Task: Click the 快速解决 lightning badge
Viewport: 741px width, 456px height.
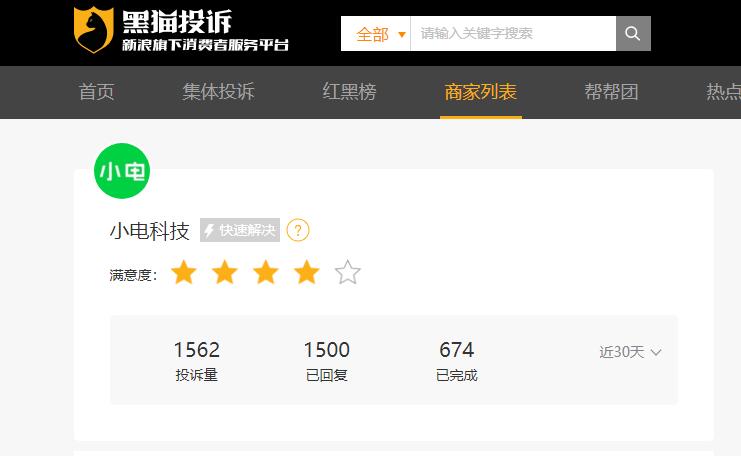Action: 240,230
